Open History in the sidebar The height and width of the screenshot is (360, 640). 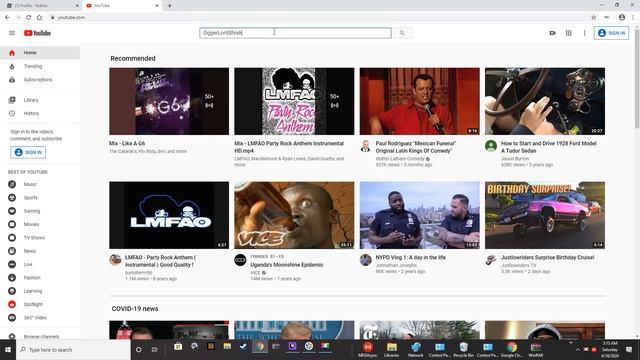(40, 113)
